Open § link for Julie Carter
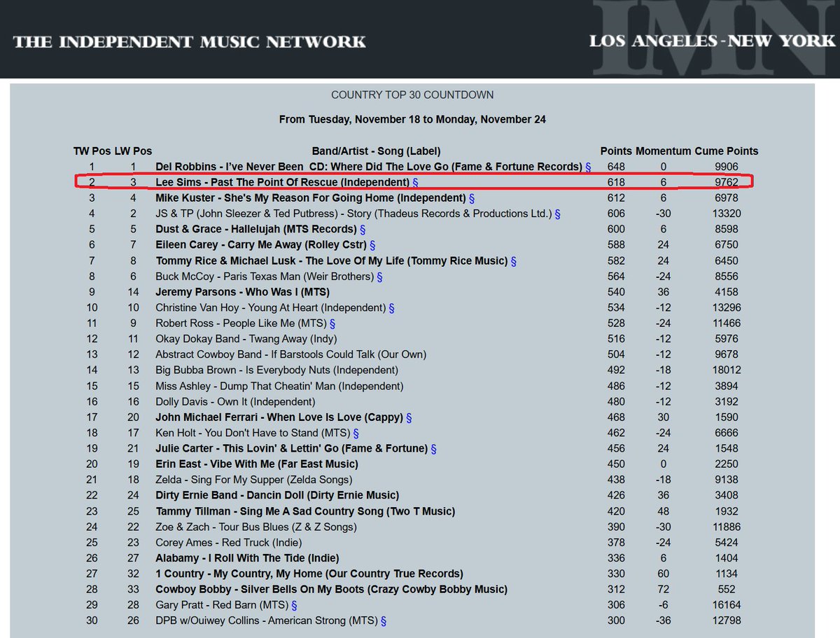The image size is (840, 638). (433, 448)
